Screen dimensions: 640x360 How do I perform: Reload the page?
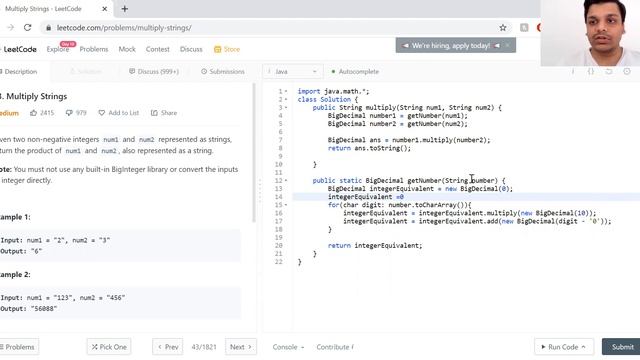click(27, 27)
